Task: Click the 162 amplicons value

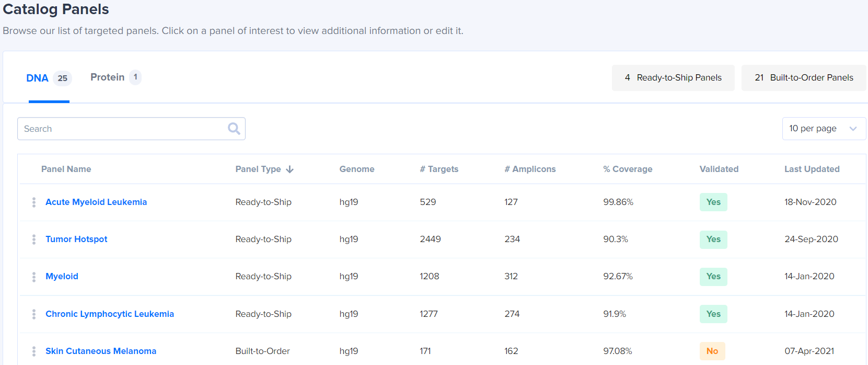Action: tap(511, 351)
